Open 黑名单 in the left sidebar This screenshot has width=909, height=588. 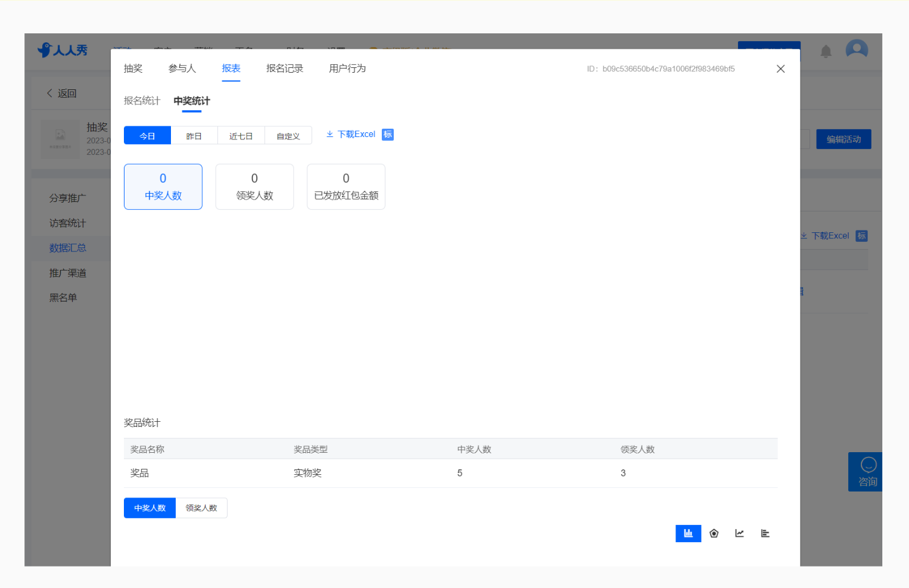63,298
